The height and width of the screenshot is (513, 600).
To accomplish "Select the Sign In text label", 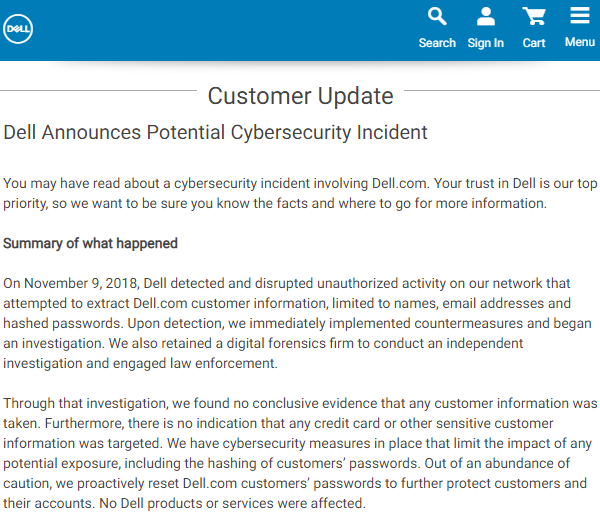I will pyautogui.click(x=485, y=43).
